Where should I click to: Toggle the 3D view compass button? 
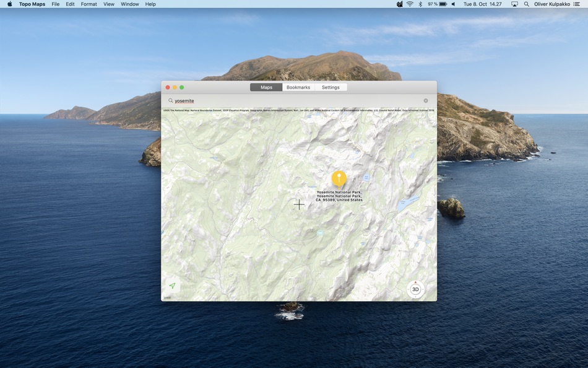pos(415,289)
